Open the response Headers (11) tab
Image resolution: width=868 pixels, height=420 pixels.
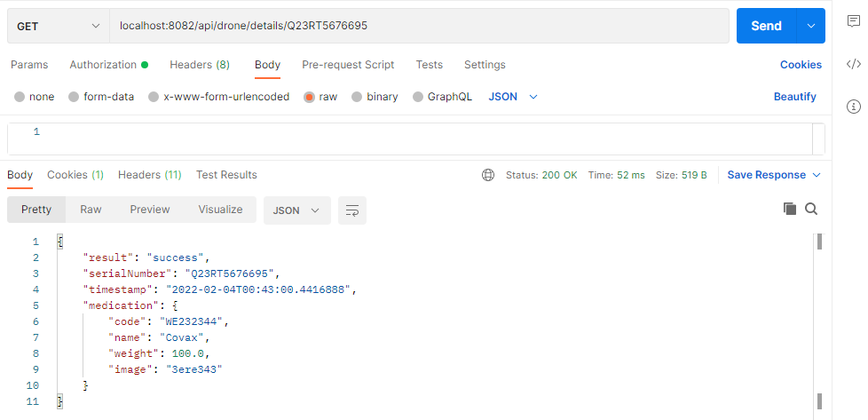pyautogui.click(x=149, y=175)
